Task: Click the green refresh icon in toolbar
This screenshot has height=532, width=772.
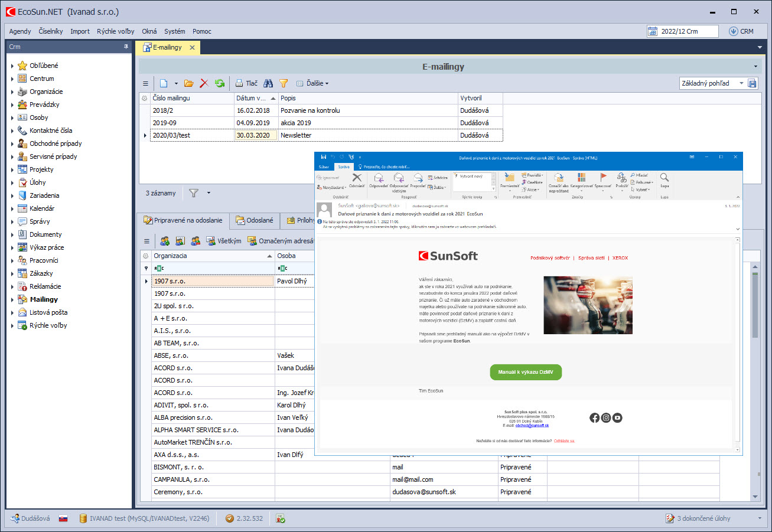Action: pyautogui.click(x=220, y=83)
